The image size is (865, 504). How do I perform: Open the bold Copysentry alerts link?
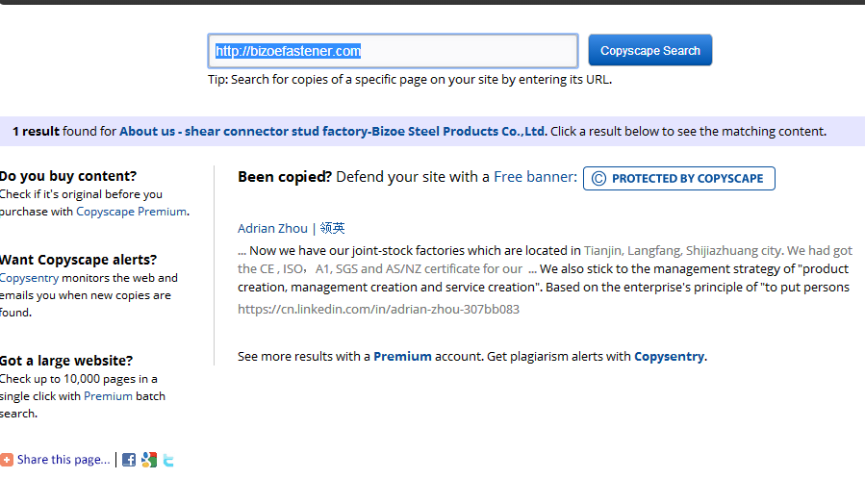click(x=669, y=356)
